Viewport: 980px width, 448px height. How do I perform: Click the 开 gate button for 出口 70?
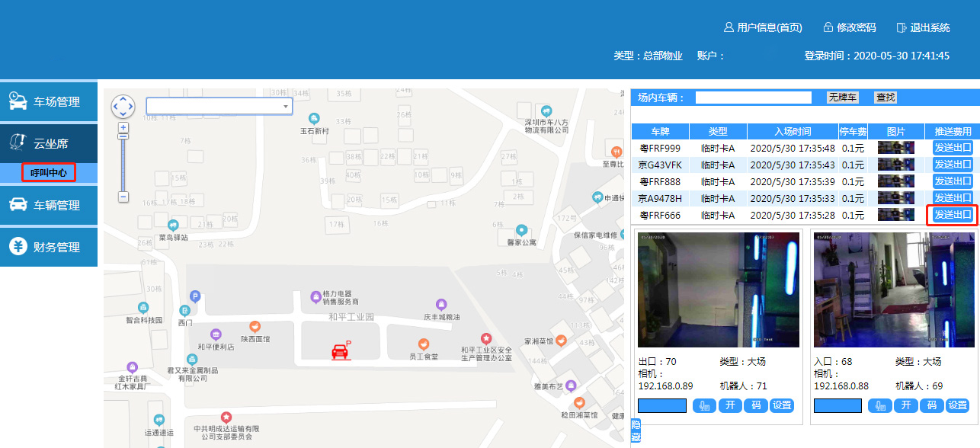730,405
